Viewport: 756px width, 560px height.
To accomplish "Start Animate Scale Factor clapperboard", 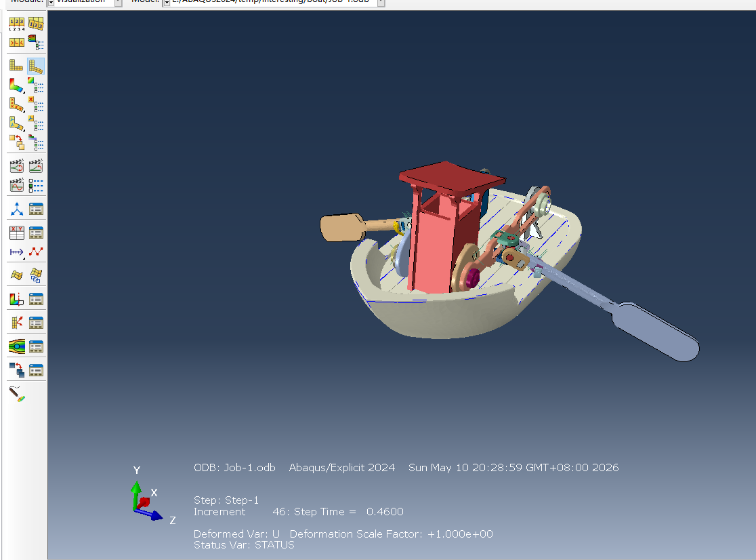I will (16, 166).
